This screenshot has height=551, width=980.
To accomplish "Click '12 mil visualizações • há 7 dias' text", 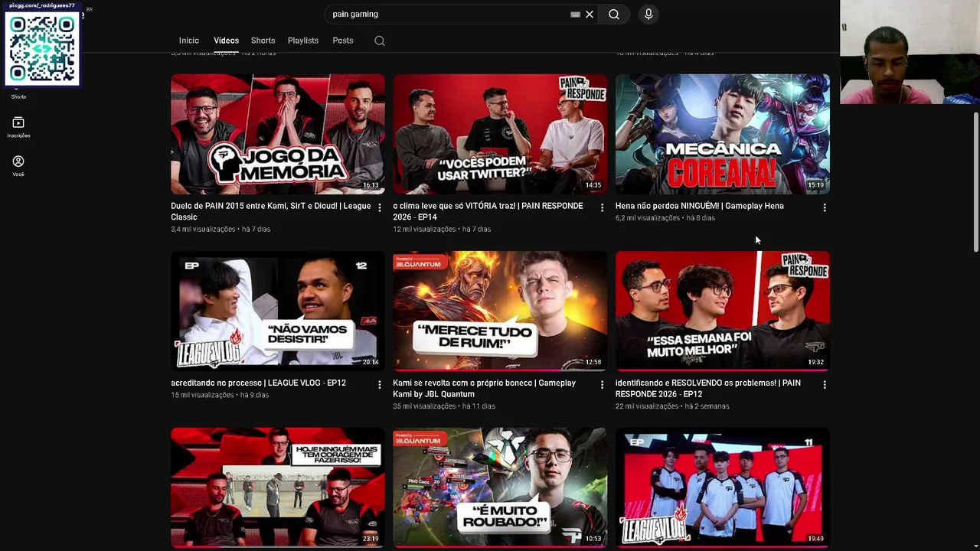I will [x=442, y=230].
